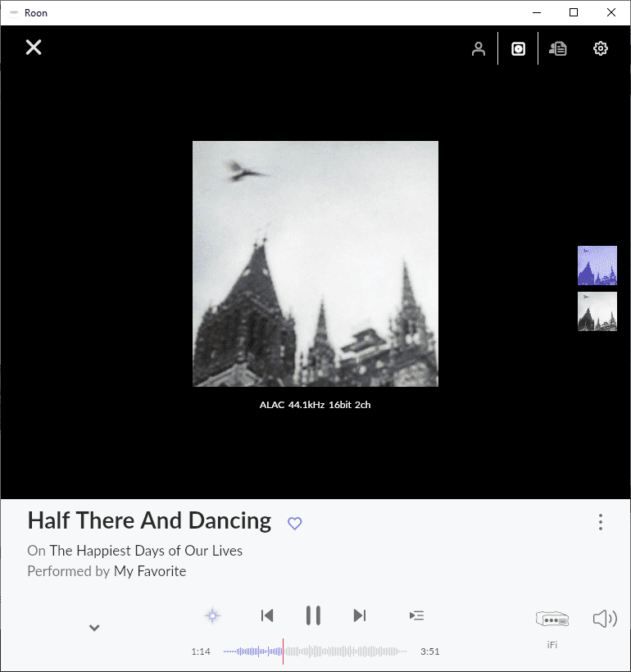The width and height of the screenshot is (631, 672).
Task: Click the iFi zone label
Action: point(552,645)
